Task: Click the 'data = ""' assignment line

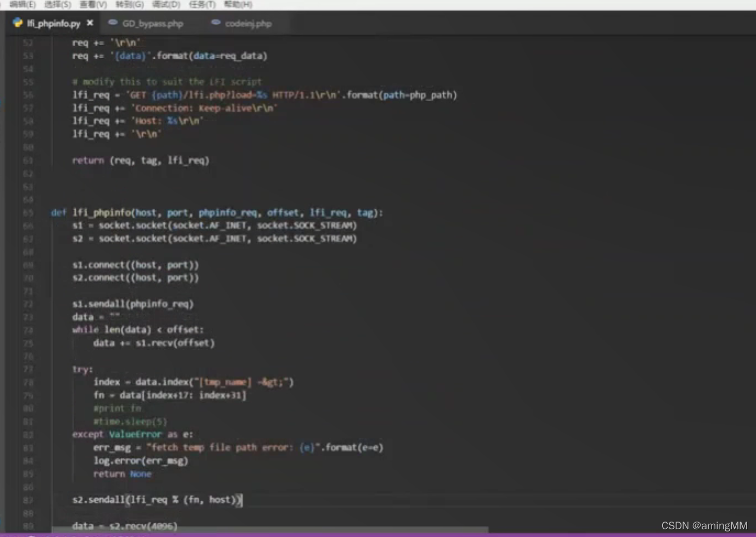Action: pos(96,317)
